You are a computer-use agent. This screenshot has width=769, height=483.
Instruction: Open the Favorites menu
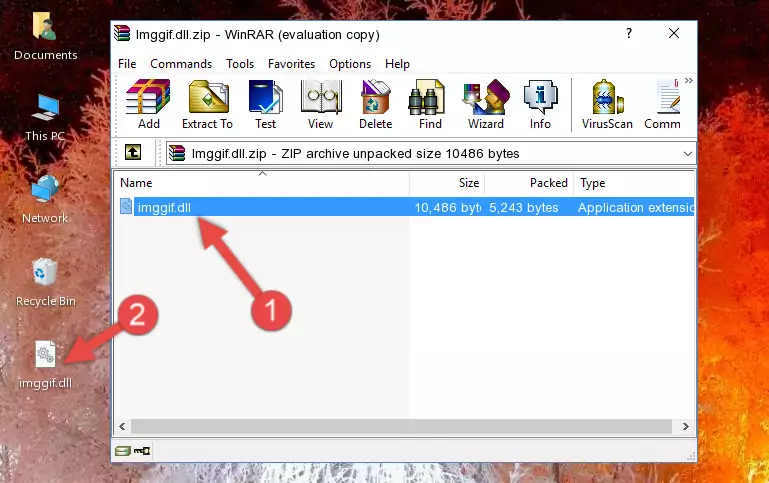click(291, 64)
